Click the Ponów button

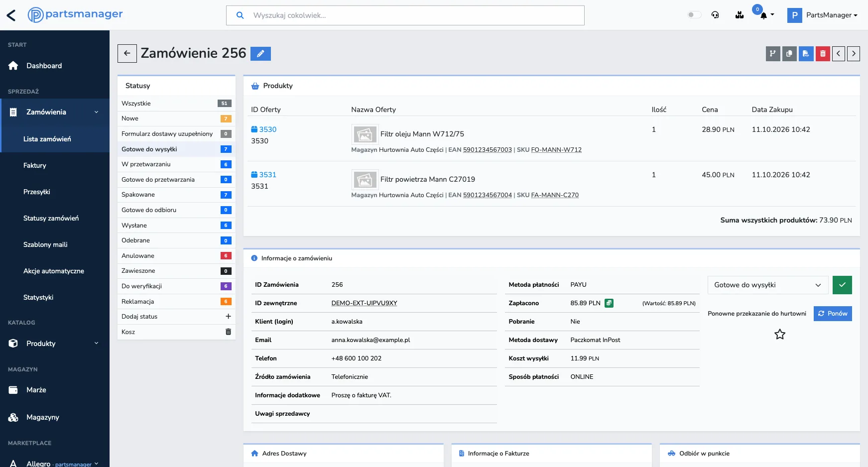(x=833, y=314)
